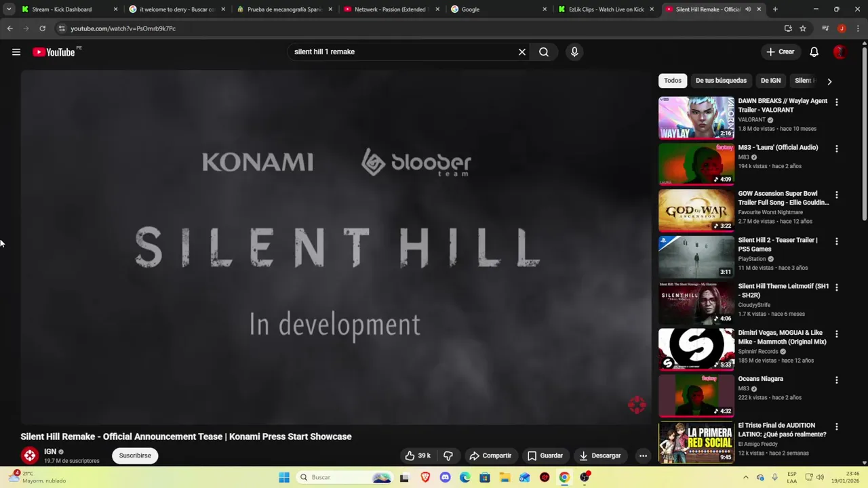The image size is (868, 488).
Task: Open the Crear upload menu
Action: point(781,52)
